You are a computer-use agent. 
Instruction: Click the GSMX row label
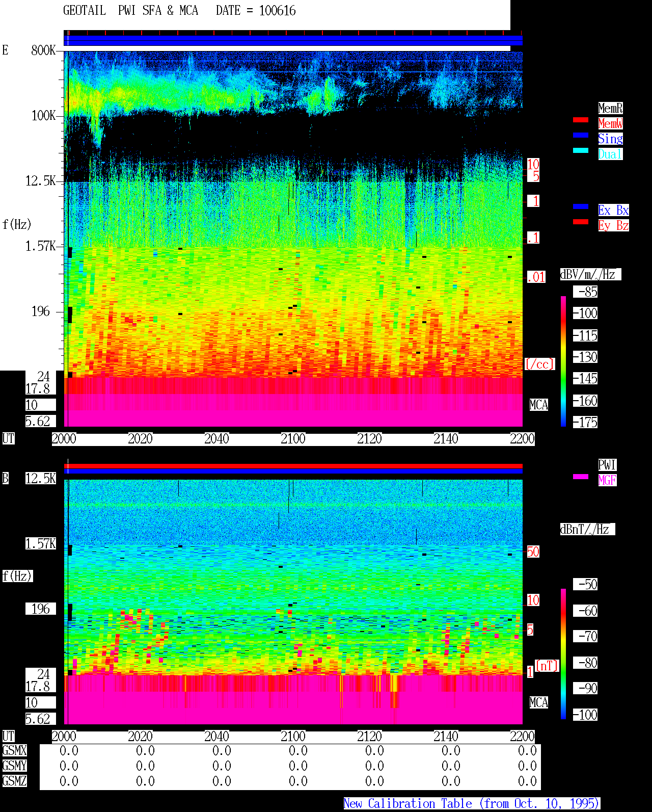[x=14, y=750]
